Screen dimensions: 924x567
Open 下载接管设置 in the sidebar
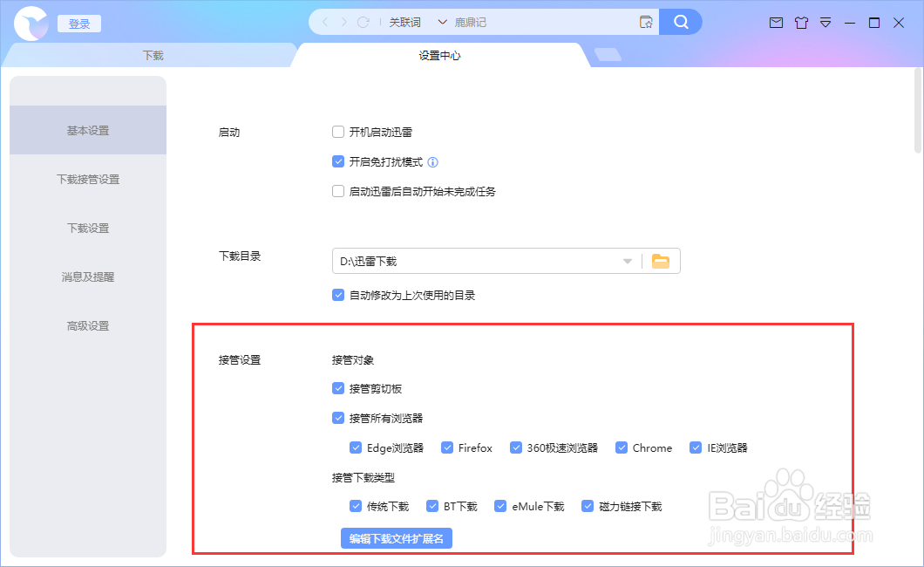click(88, 179)
